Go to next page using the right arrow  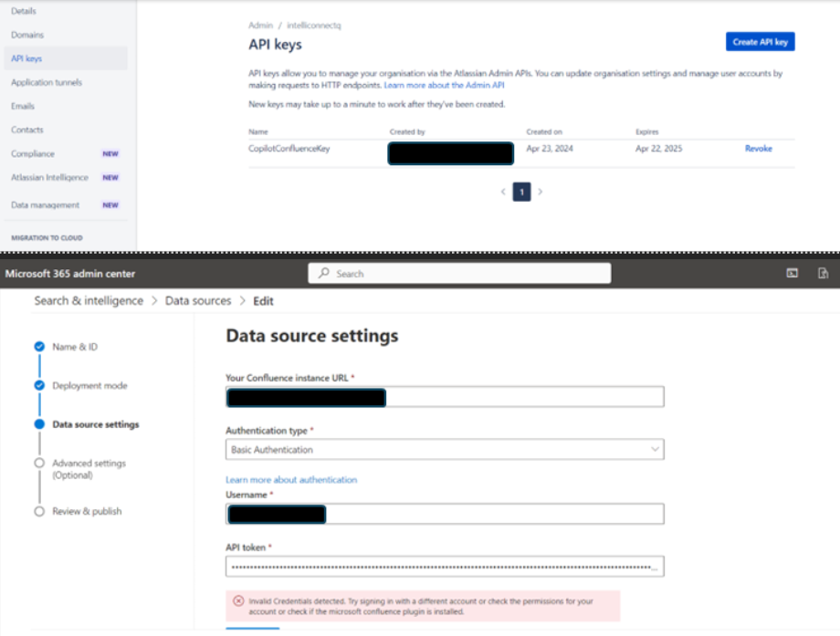[539, 192]
